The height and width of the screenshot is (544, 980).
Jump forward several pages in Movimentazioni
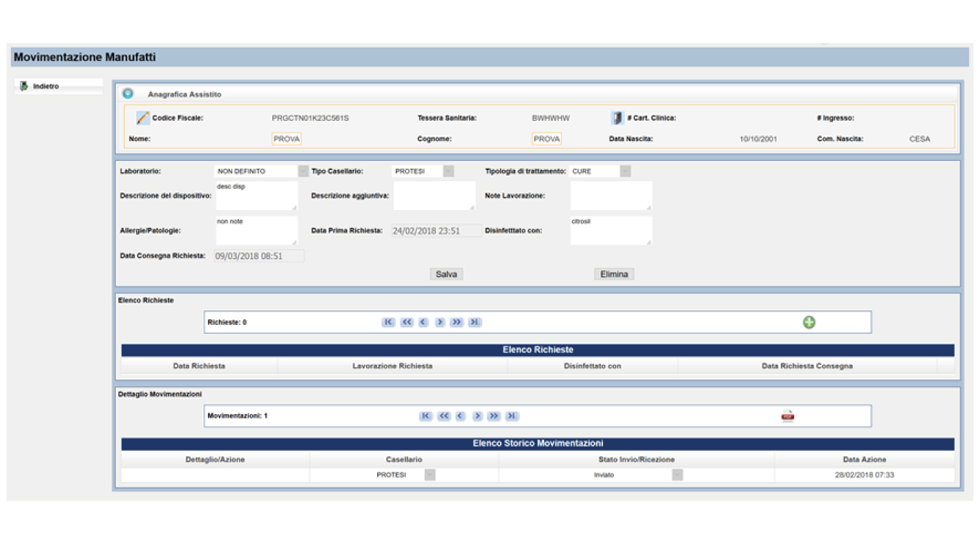coord(494,416)
